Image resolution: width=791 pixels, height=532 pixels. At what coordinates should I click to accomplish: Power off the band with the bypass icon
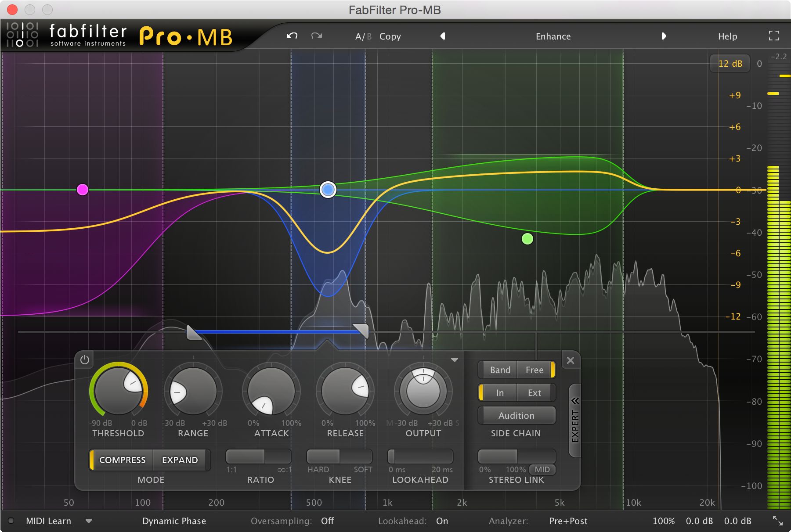(84, 360)
